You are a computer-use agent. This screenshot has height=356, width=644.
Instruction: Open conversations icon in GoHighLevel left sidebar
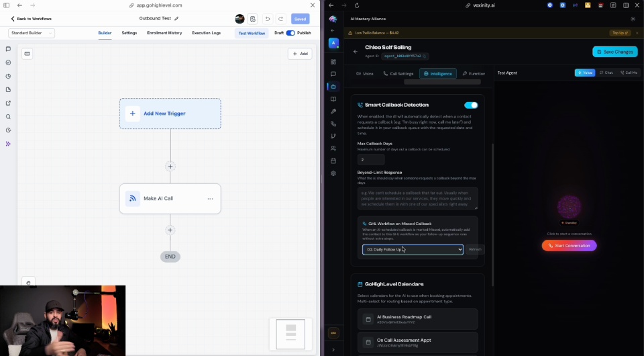[8, 49]
